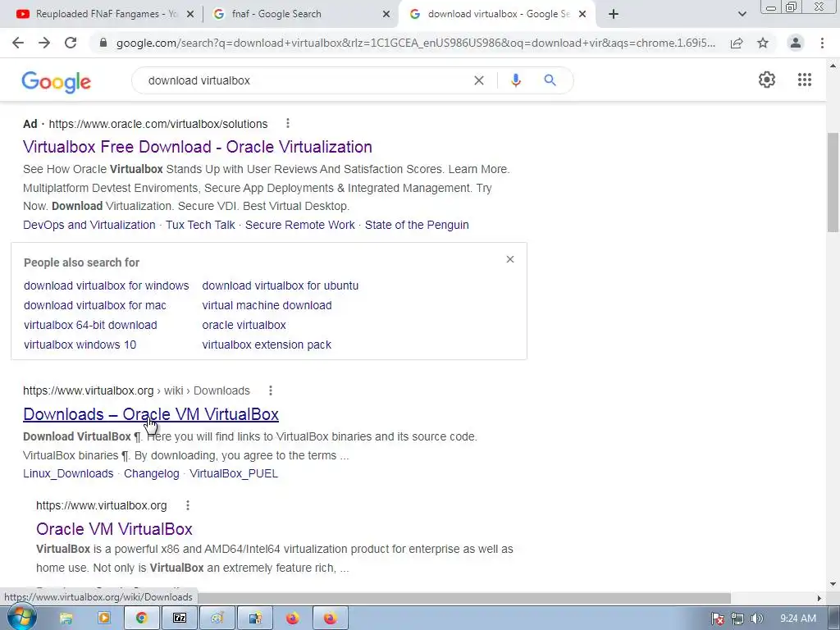Search virtualbox 64-bit download

[x=90, y=325]
